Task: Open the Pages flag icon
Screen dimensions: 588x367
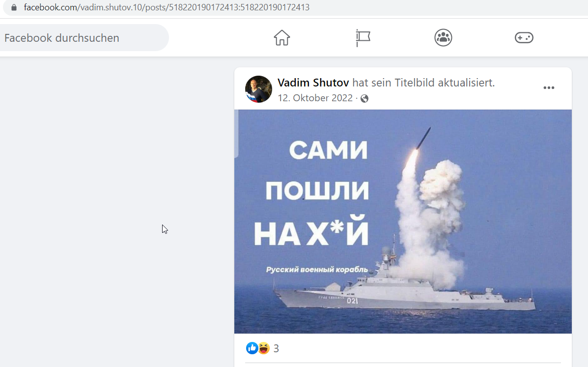Action: click(x=363, y=38)
